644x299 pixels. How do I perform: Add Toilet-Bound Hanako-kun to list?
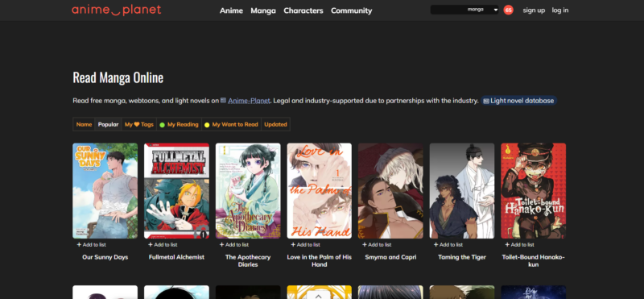pos(520,245)
